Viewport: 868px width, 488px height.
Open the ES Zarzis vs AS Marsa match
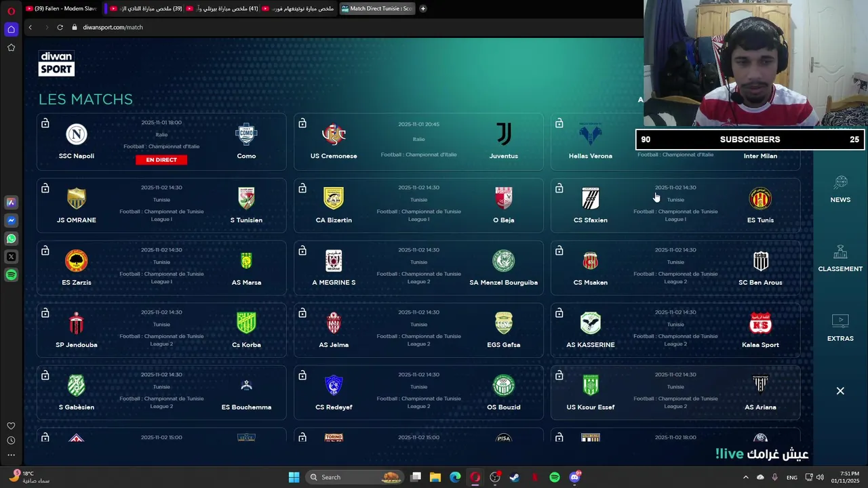[161, 268]
